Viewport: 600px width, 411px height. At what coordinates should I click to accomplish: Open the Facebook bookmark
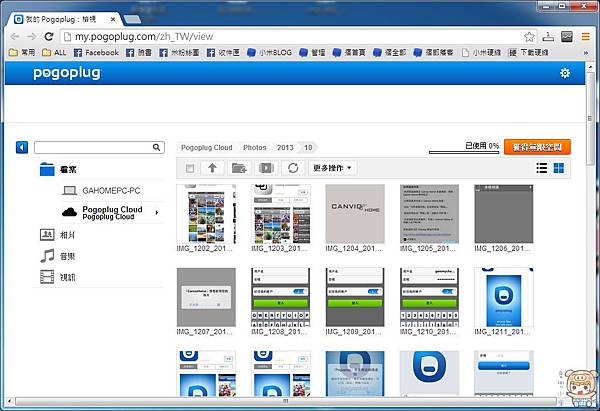pos(96,52)
